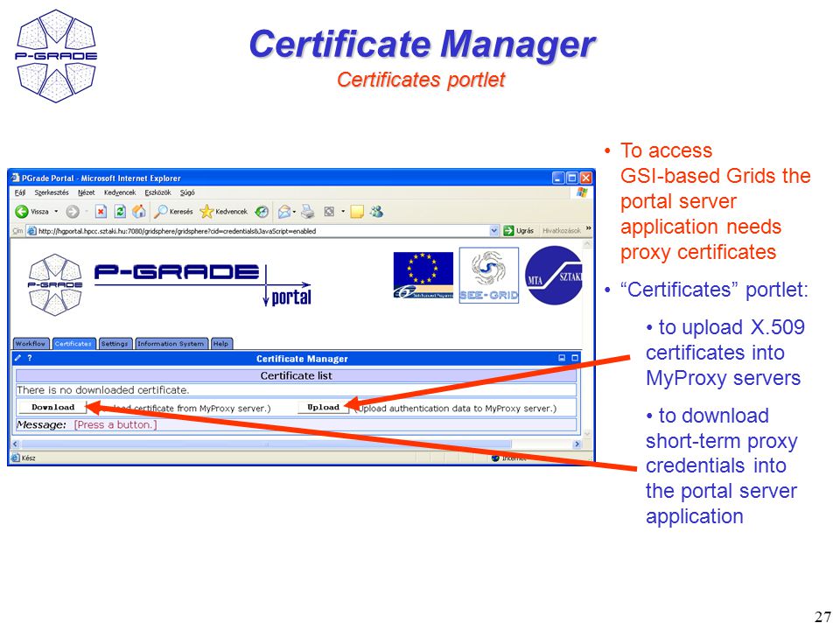Open Kedvencek favorites star
The width and height of the screenshot is (840, 630).
(x=206, y=212)
